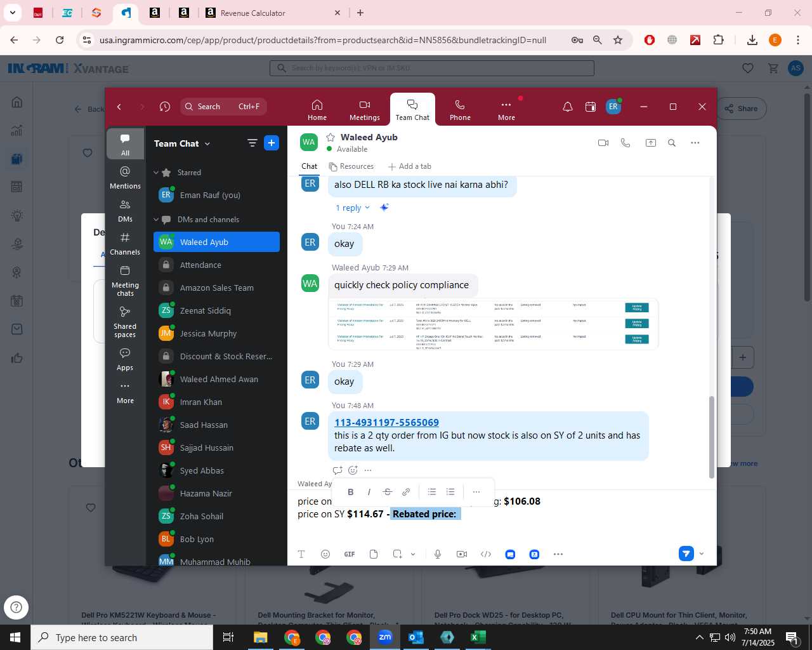Expand the screenshot options dropdown arrow
Image resolution: width=812 pixels, height=650 pixels.
tap(413, 554)
